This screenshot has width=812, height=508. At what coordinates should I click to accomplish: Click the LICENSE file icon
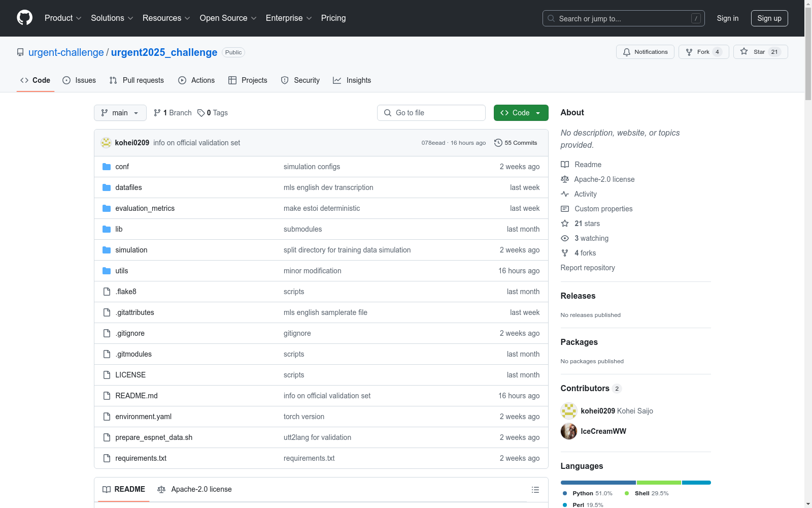pyautogui.click(x=107, y=375)
